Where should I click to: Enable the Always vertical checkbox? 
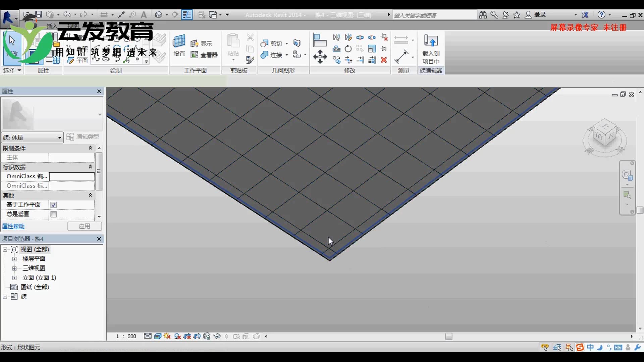coord(54,214)
